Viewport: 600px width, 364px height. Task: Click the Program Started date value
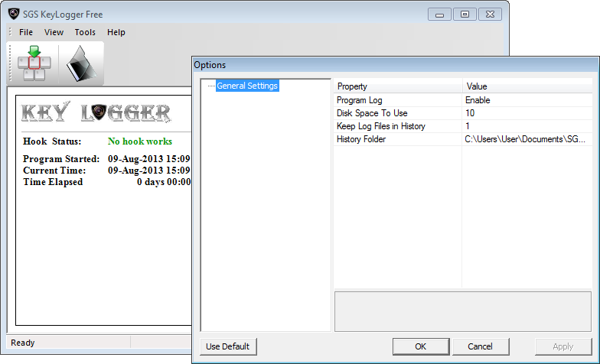(x=148, y=159)
